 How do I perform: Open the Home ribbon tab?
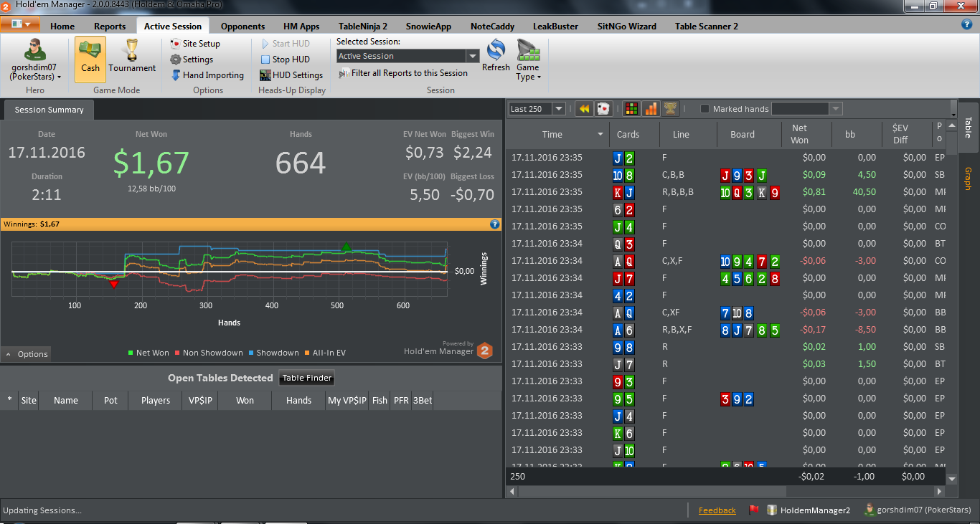pyautogui.click(x=62, y=27)
